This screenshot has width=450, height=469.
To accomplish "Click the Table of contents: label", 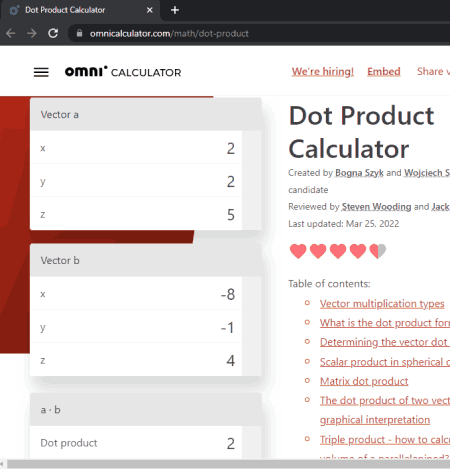I will click(329, 284).
